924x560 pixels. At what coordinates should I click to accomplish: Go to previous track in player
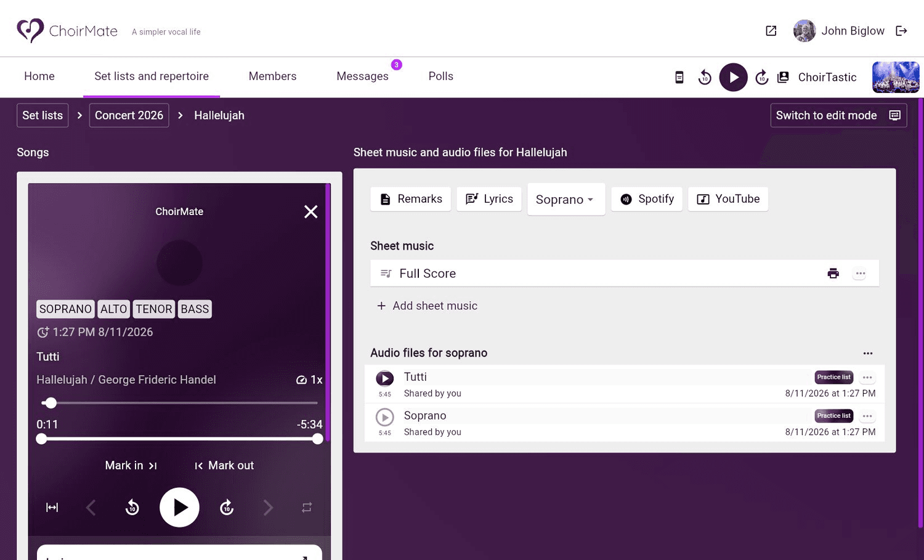coord(91,508)
